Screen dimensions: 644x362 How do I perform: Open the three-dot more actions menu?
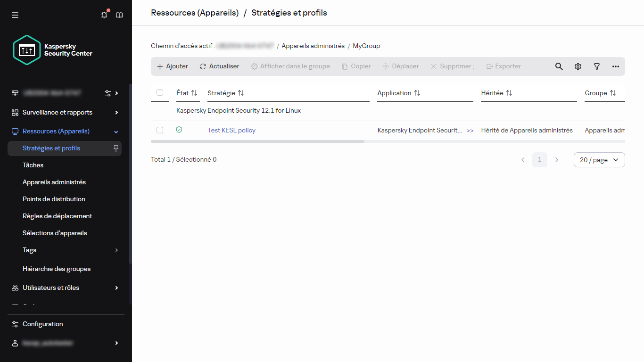pos(616,66)
